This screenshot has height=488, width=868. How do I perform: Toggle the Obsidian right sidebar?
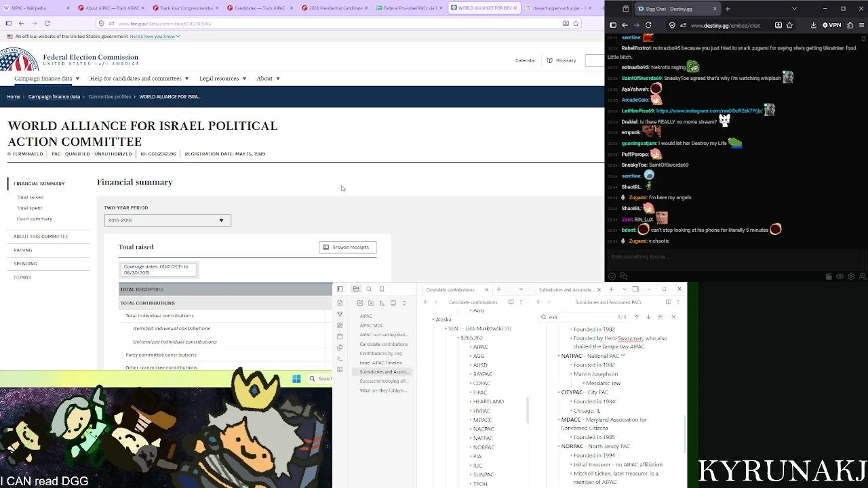point(635,289)
